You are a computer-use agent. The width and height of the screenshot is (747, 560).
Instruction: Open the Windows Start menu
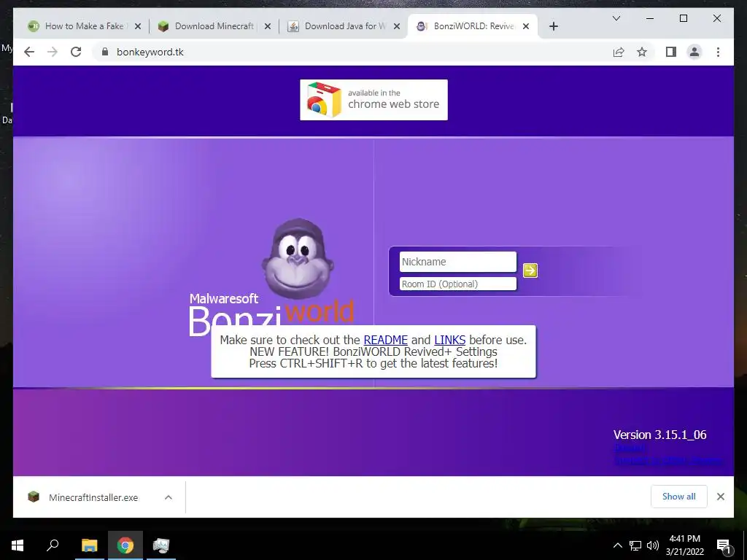point(18,545)
